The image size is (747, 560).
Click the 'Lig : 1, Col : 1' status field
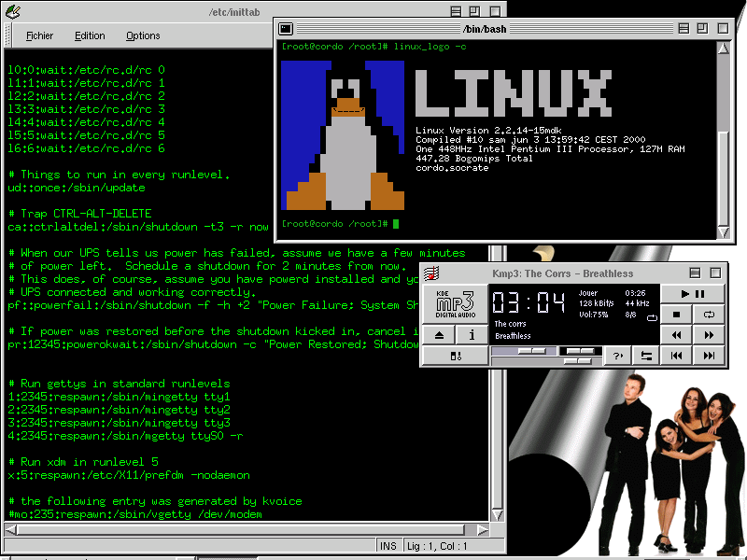[x=453, y=546]
